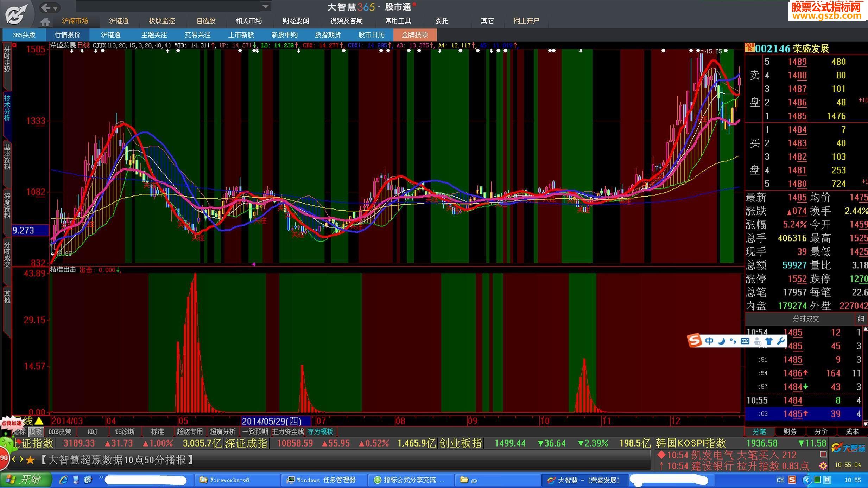This screenshot has height=488, width=868.
Task: Switch to the 上市新股 tab
Action: tap(241, 35)
